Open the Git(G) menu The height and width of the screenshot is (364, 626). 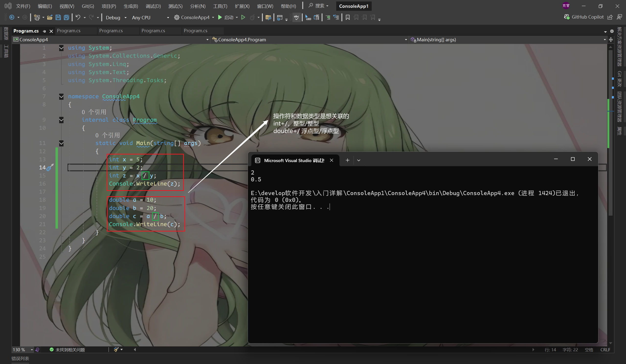click(x=88, y=6)
